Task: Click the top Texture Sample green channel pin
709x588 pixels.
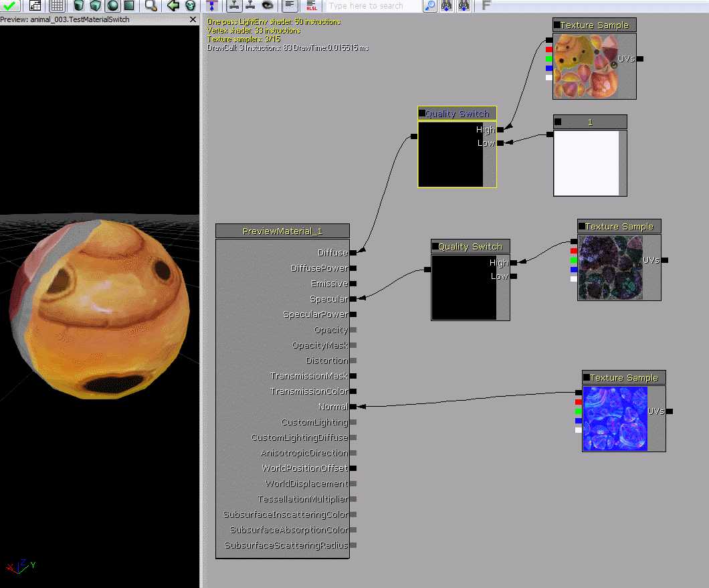Action: pos(549,59)
